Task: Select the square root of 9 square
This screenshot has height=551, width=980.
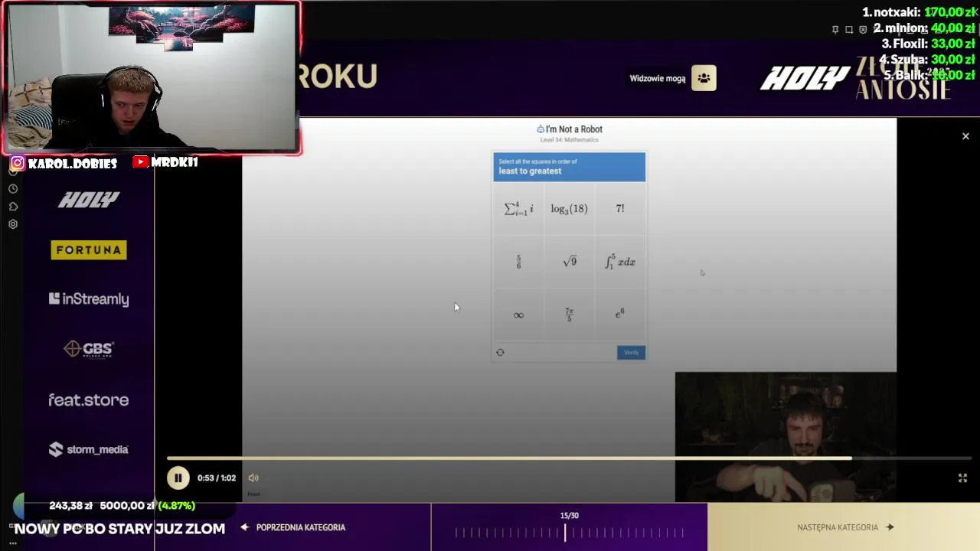Action: click(569, 262)
